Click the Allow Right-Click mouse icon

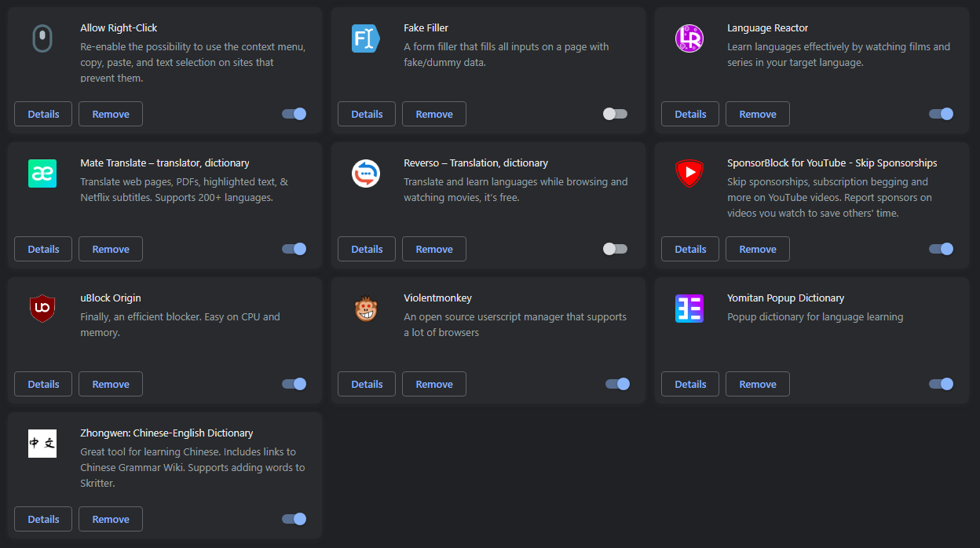42,38
